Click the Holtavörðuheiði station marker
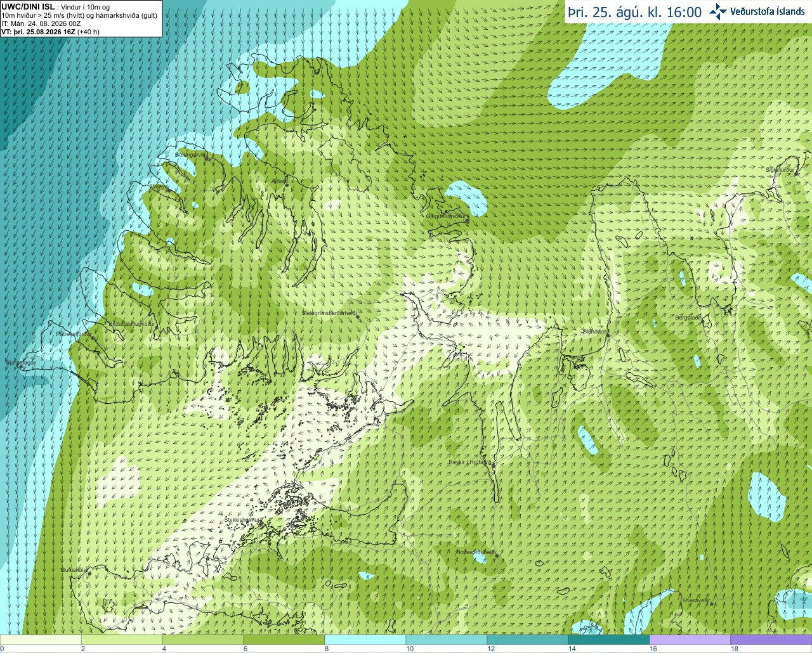812x653 pixels. tap(497, 556)
